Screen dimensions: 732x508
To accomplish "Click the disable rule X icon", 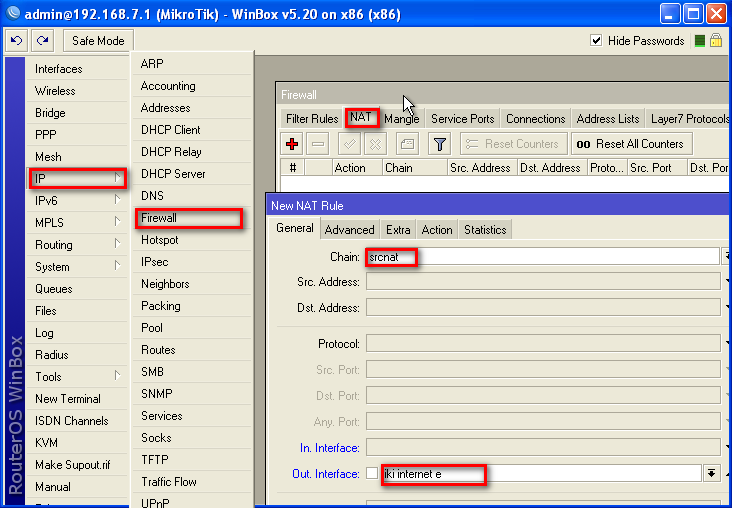I will pyautogui.click(x=375, y=144).
